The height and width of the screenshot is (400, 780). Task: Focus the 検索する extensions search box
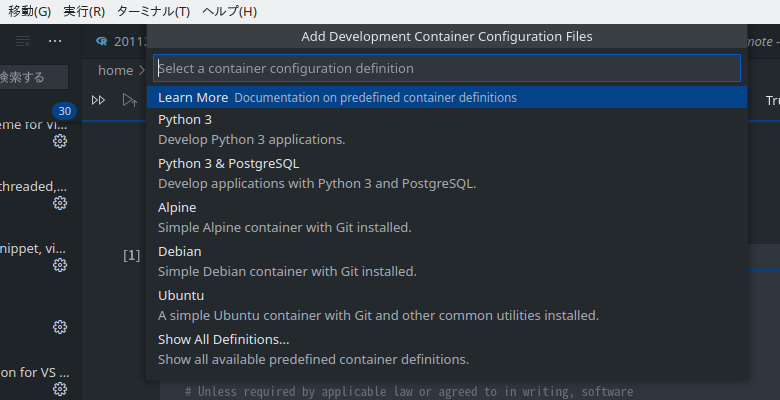[34, 77]
